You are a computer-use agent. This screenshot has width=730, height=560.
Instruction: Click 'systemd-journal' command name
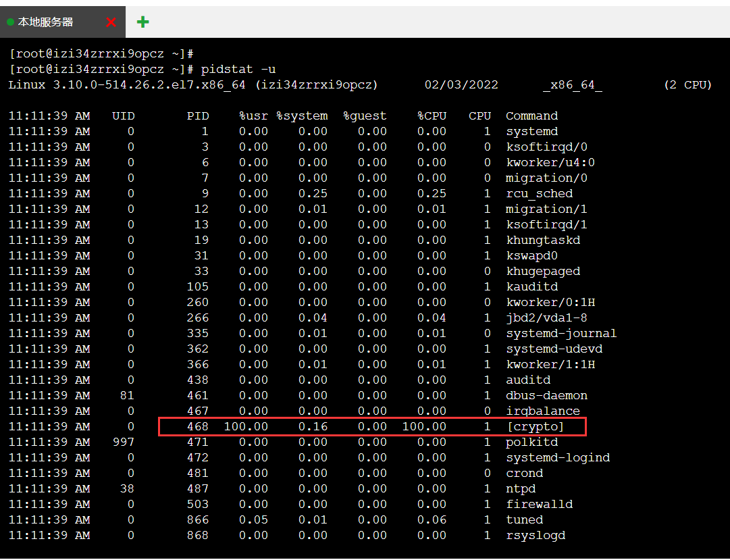tap(561, 334)
